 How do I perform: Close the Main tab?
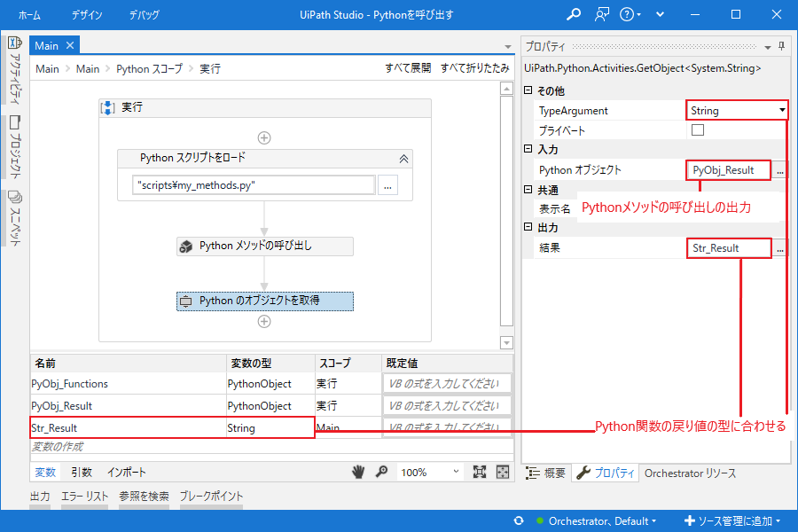click(x=70, y=45)
